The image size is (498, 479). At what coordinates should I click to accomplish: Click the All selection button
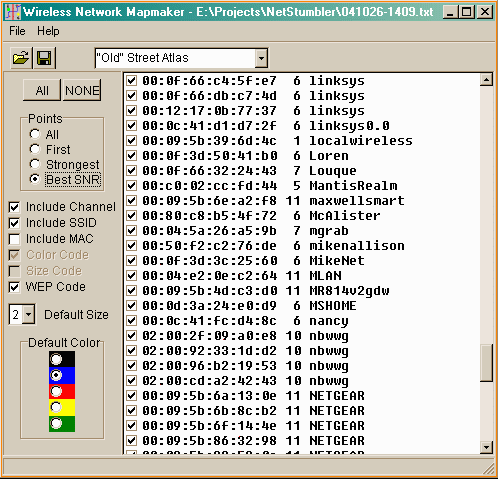coord(42,90)
